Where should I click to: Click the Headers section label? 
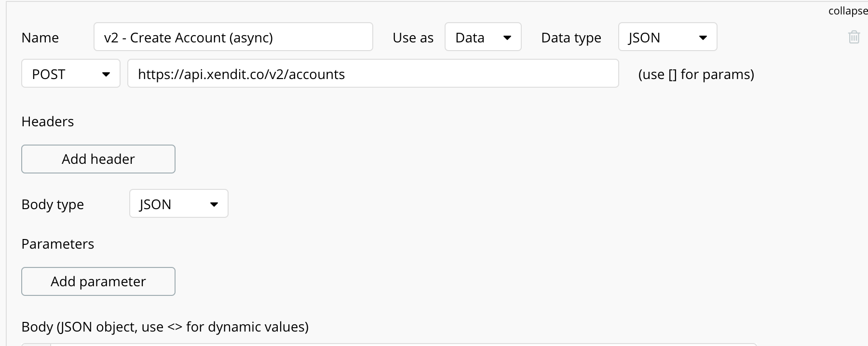[48, 121]
